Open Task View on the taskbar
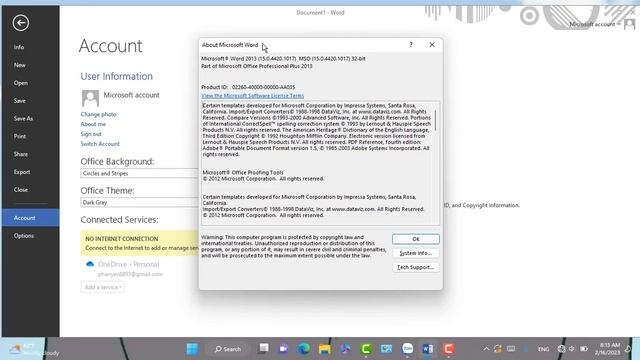 pyautogui.click(x=264, y=349)
